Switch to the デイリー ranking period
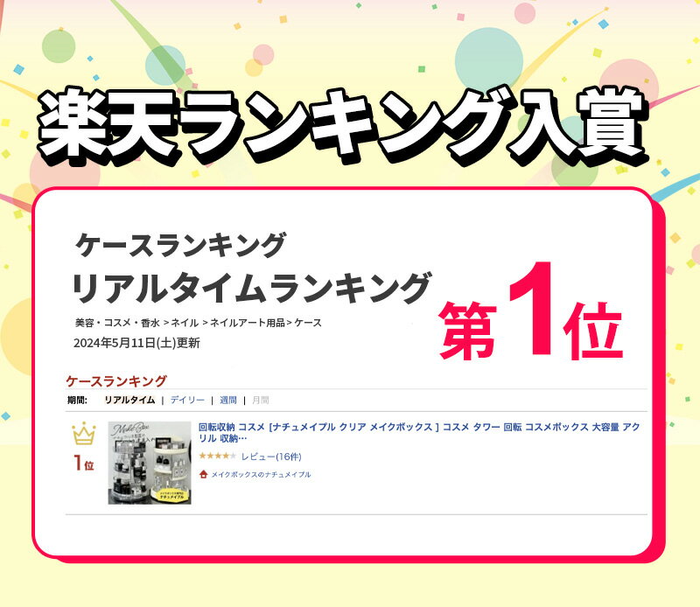Viewport: 700px width, 607px height. (187, 400)
